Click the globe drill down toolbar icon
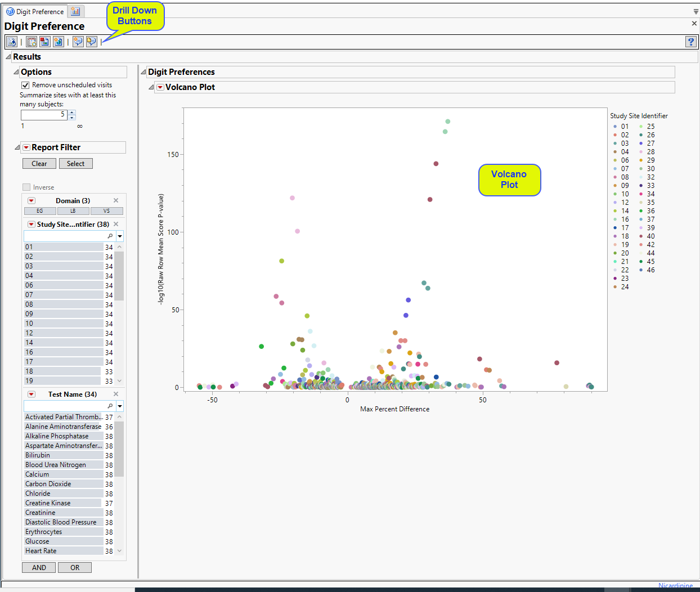This screenshot has height=592, width=700. 58,42
